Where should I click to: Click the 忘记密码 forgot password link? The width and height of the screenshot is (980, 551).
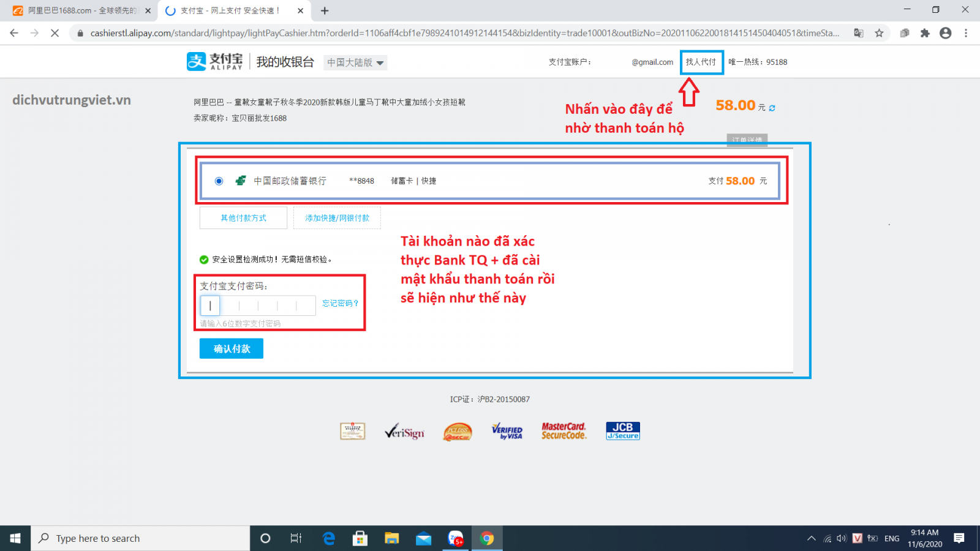(341, 303)
